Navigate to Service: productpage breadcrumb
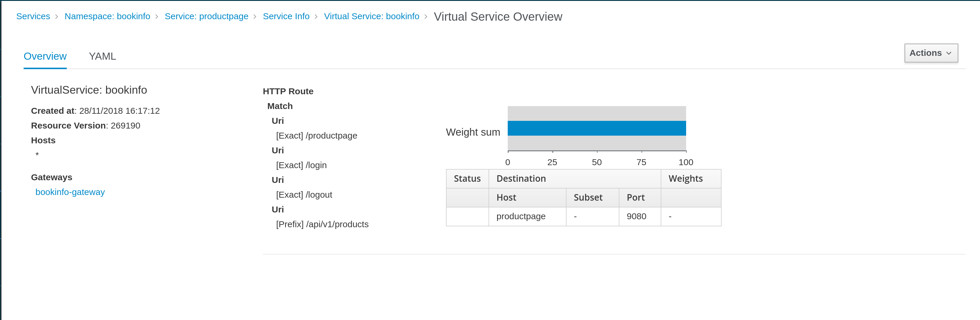Image resolution: width=980 pixels, height=320 pixels. coord(206,16)
